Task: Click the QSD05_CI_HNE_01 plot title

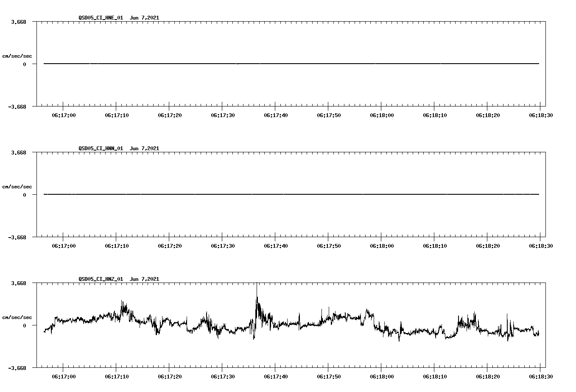Action: (x=119, y=18)
